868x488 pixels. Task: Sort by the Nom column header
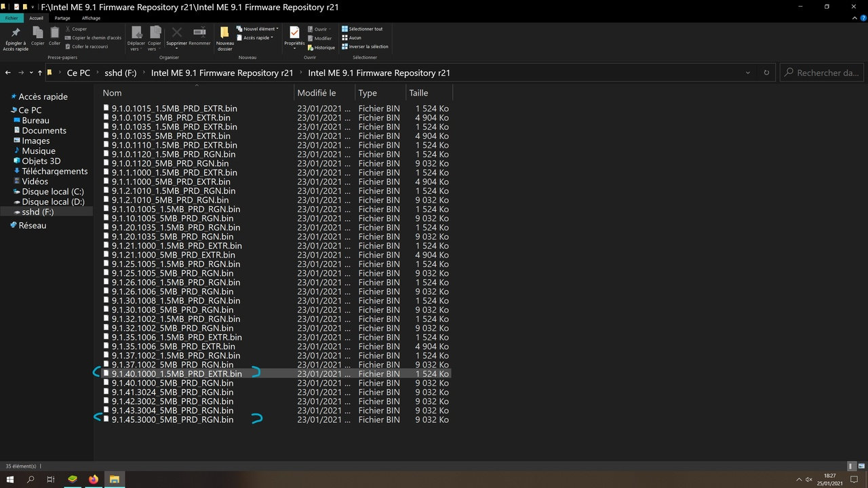coord(197,93)
